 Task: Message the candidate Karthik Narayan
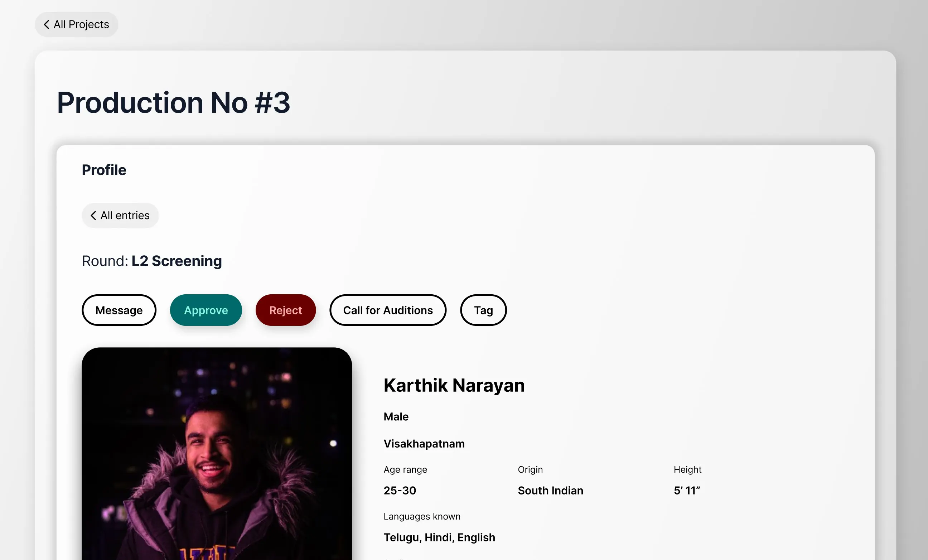coord(119,310)
